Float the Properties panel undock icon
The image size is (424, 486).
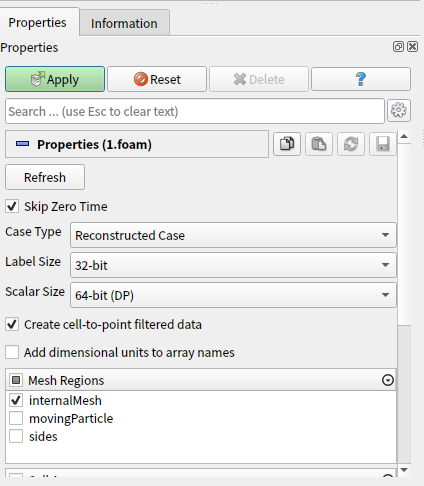pos(398,47)
